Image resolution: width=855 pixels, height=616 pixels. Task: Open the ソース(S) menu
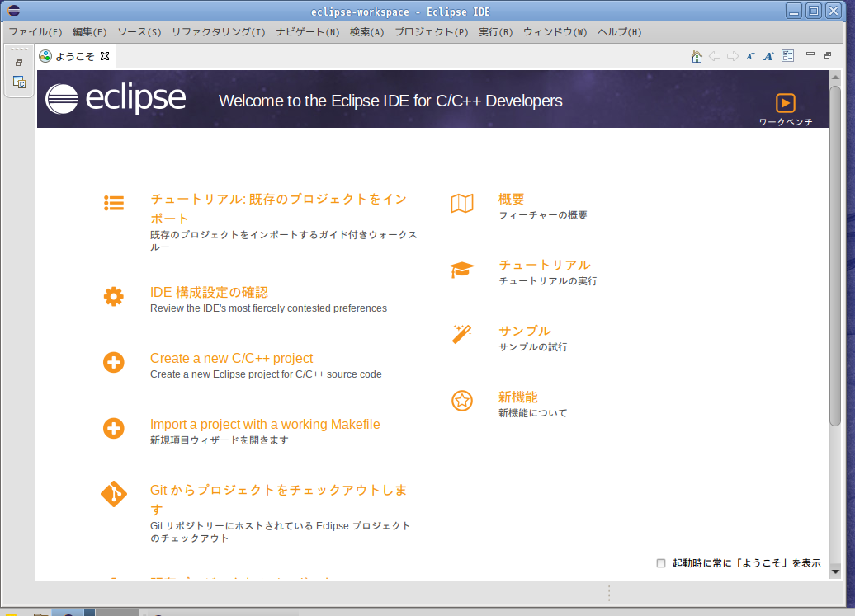[139, 32]
